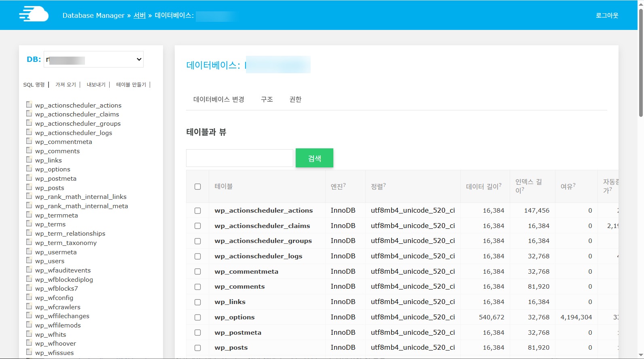Viewport: 644px width, 359px height.
Task: Open wp_wfhoover in the sidebar list
Action: click(55, 344)
